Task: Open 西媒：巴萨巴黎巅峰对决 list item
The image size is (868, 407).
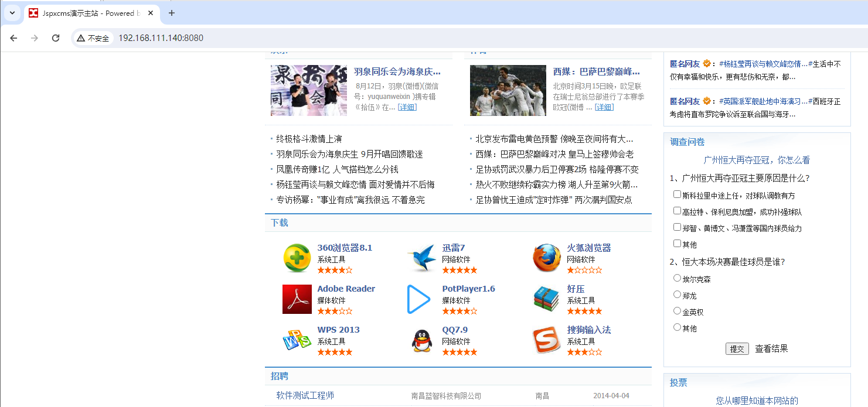Action: tap(554, 154)
